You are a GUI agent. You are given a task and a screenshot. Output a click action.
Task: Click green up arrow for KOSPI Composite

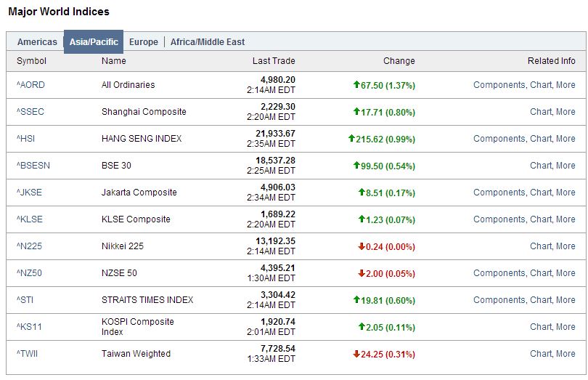361,327
